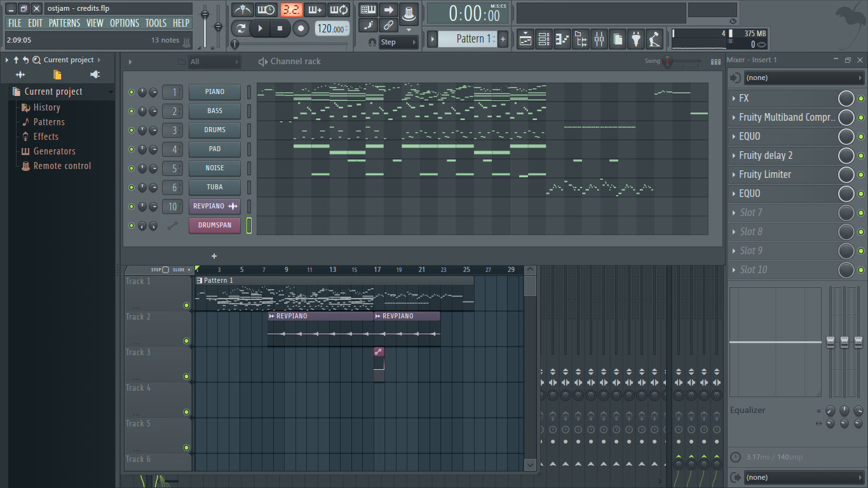The width and height of the screenshot is (868, 488).
Task: Click the browser search magnifier icon
Action: coord(36,60)
